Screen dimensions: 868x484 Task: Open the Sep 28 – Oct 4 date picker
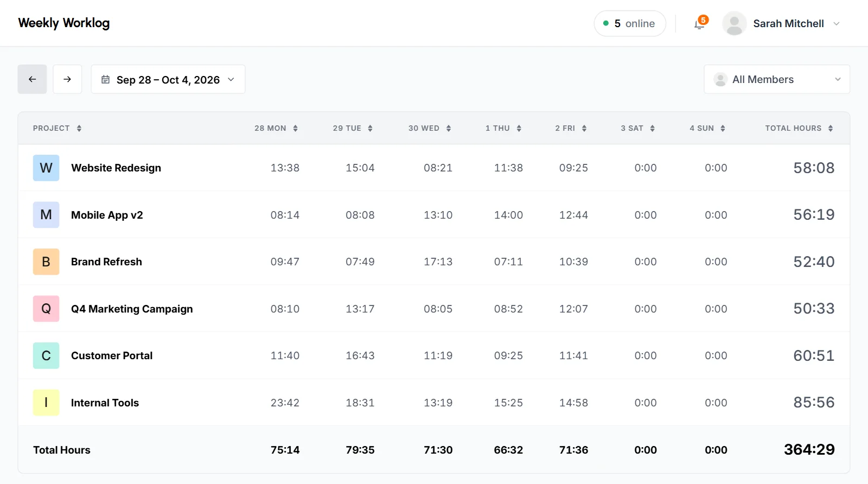pos(168,79)
